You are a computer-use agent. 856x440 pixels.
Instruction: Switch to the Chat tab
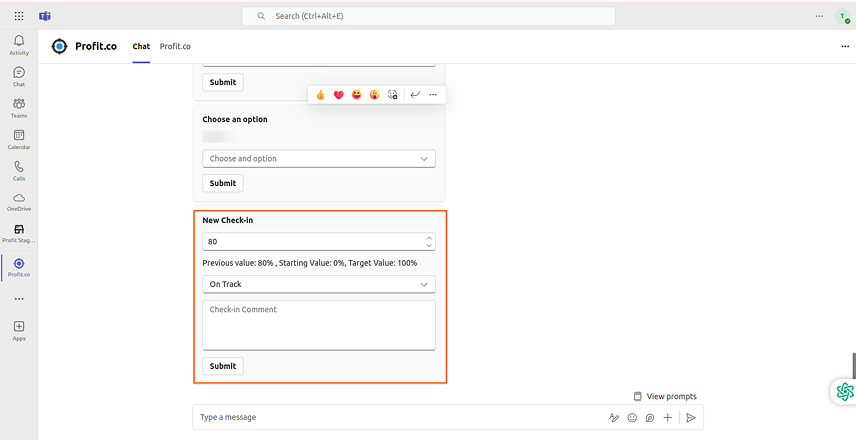point(141,46)
